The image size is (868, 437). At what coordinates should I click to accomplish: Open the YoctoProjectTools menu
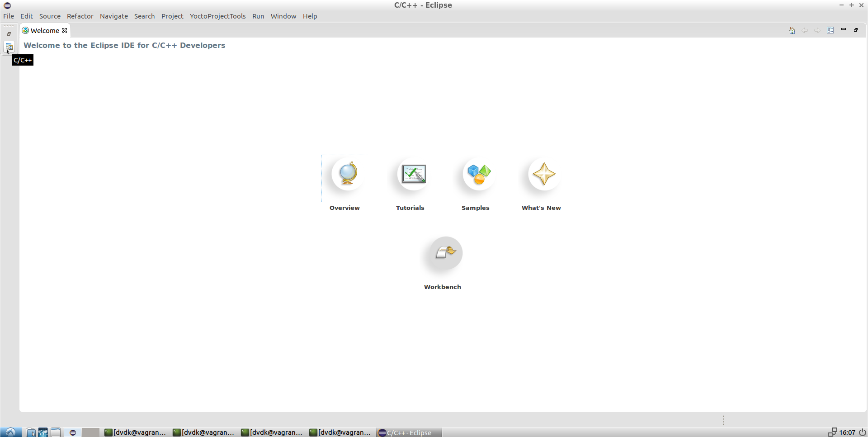click(x=217, y=16)
